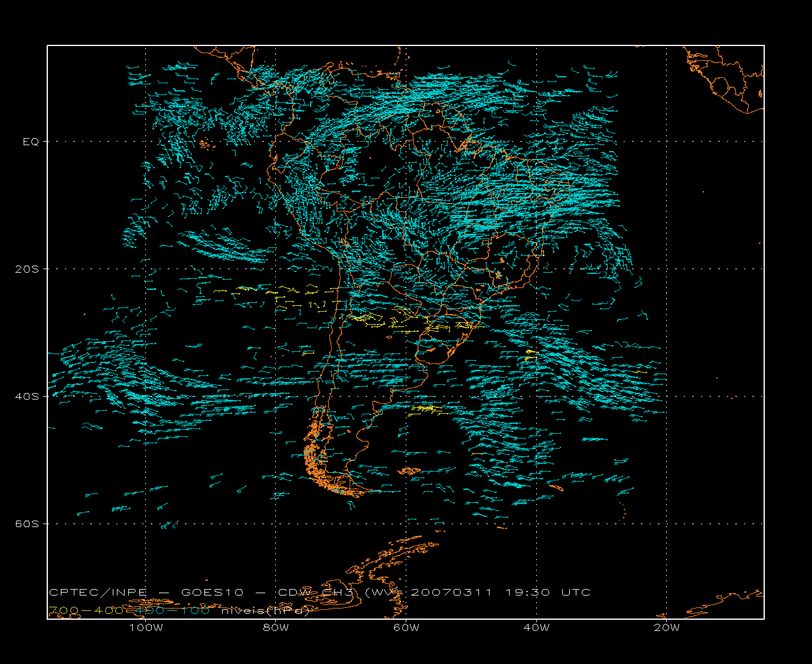Click the 'CDW CH3 (WV)' caption text
Viewport: 812px width, 664px height.
coord(340,593)
